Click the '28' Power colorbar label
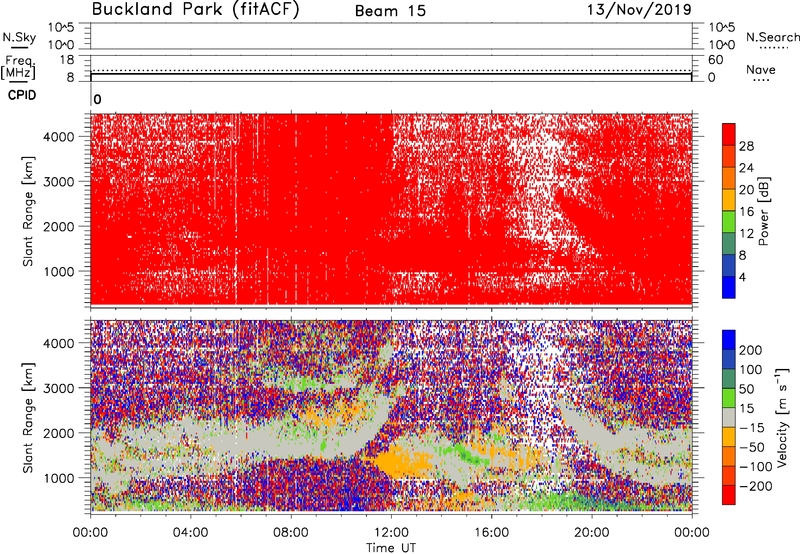The height and width of the screenshot is (554, 800). (x=746, y=146)
